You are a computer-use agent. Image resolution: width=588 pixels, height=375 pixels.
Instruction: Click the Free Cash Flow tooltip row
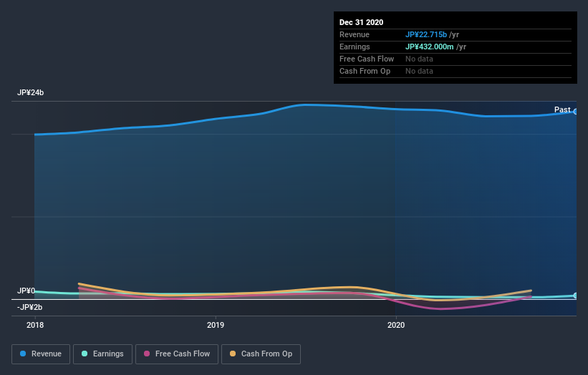[x=456, y=59]
